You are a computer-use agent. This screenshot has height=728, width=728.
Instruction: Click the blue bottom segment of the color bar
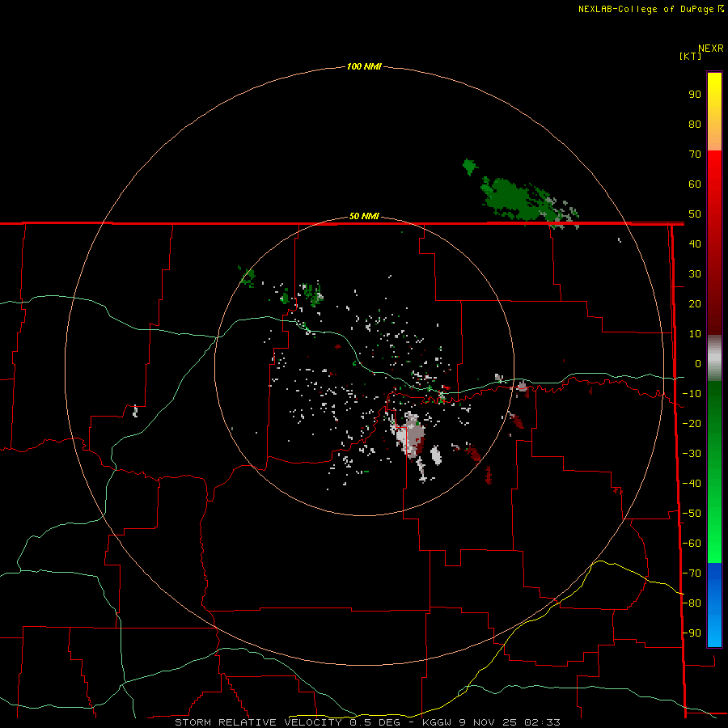tap(714, 604)
